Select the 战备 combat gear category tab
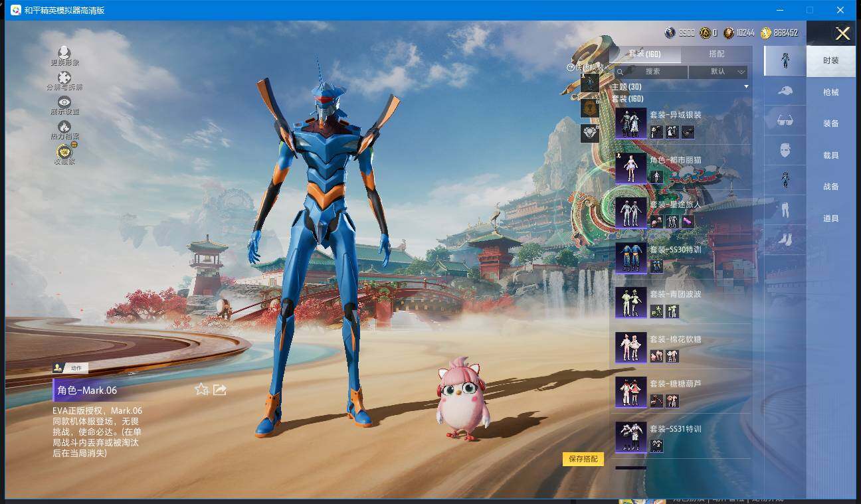861x504 pixels. coord(830,187)
